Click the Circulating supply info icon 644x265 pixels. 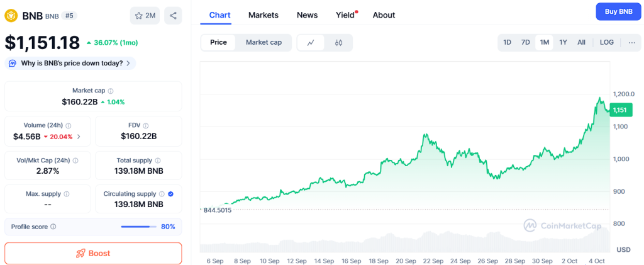[x=162, y=194]
